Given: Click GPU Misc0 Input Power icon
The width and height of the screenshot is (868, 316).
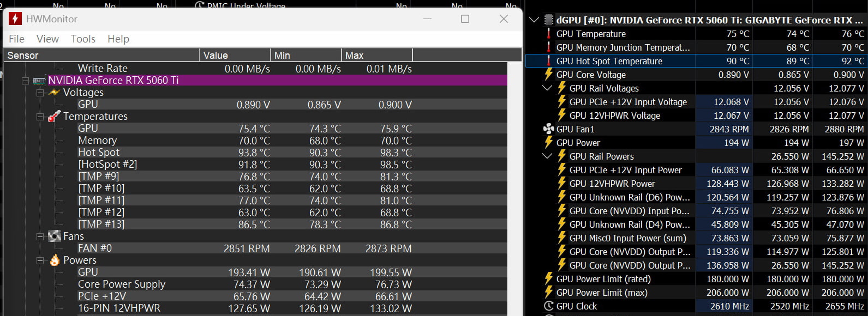Looking at the screenshot, I should [562, 238].
